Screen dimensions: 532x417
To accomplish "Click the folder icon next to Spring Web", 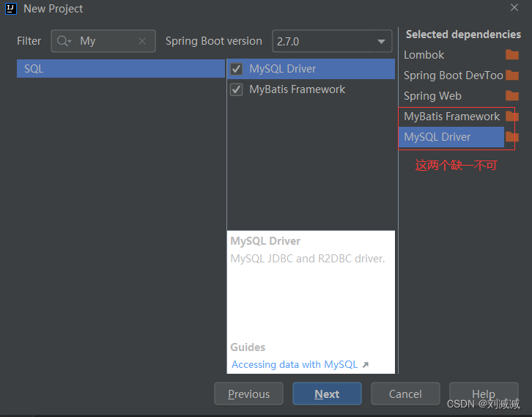I will coord(512,96).
